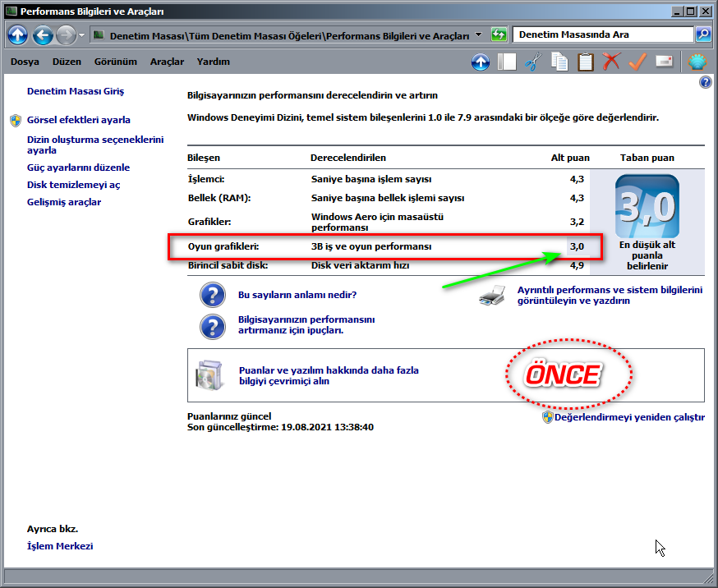Expand the address bar path dropdown

coord(478,34)
